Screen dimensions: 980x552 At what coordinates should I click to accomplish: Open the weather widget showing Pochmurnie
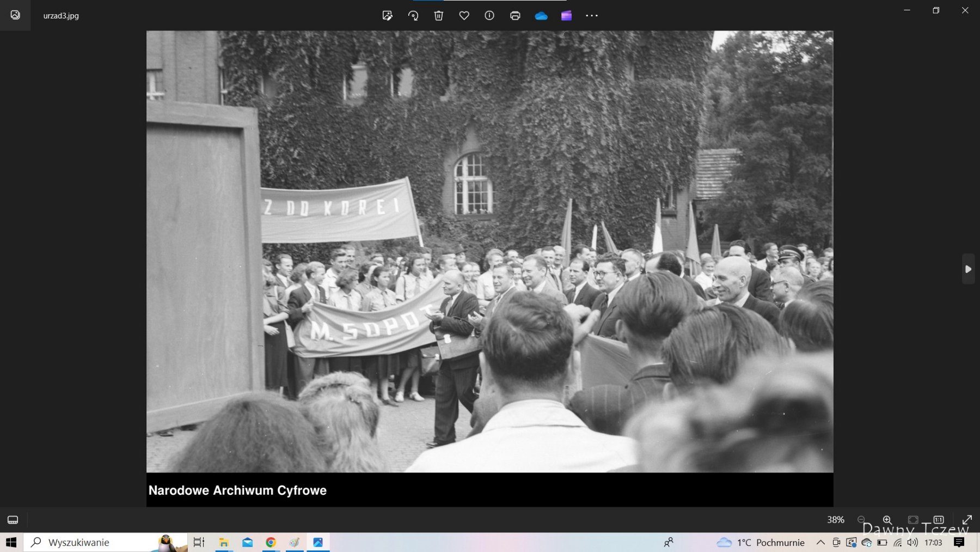[x=761, y=542]
